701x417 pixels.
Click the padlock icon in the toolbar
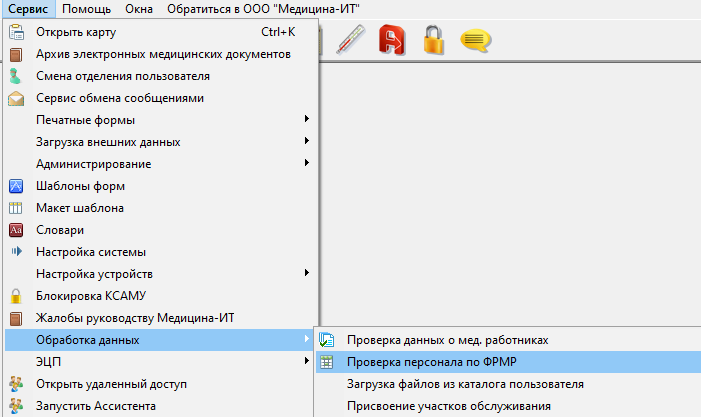point(433,40)
